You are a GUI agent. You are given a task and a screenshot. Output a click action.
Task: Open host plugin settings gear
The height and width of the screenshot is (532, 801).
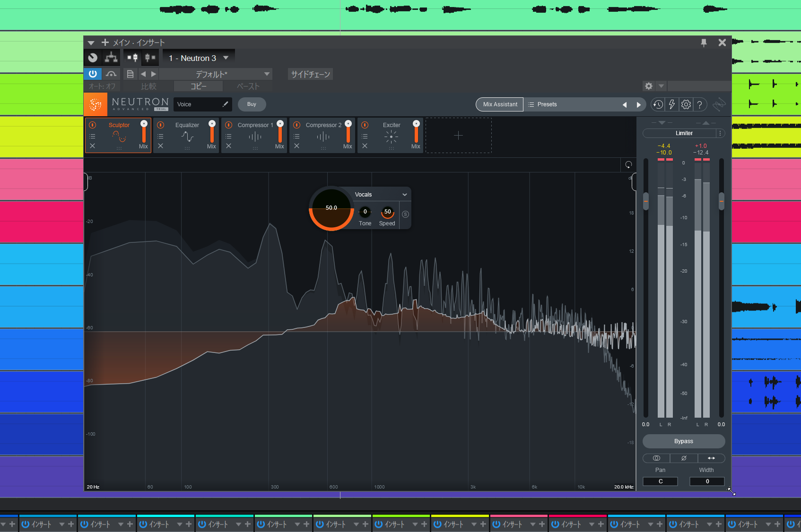pyautogui.click(x=649, y=86)
